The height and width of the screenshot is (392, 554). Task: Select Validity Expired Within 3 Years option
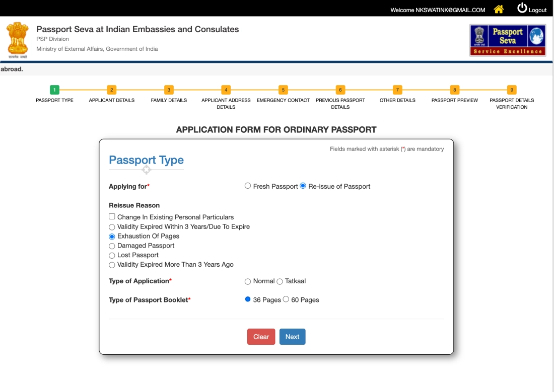coord(112,227)
